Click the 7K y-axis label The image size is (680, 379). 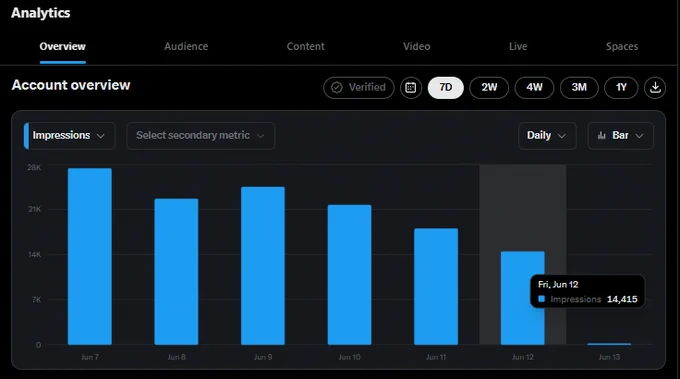[36, 300]
